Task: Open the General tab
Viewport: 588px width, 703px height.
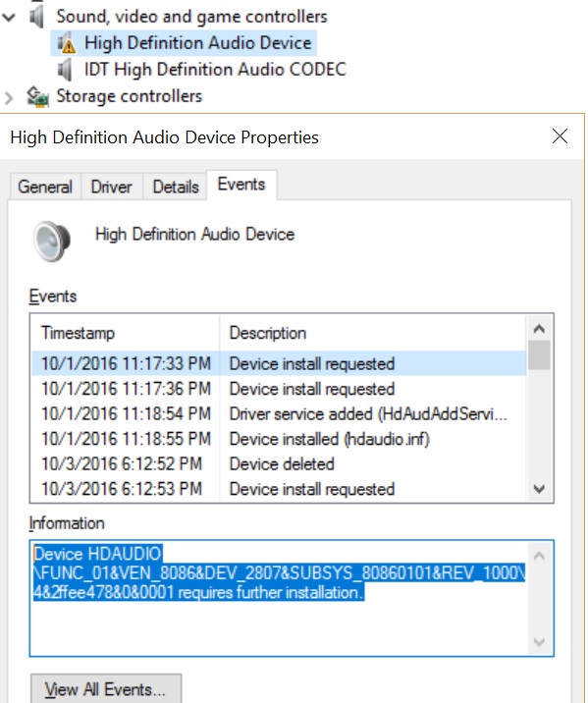Action: tap(45, 187)
